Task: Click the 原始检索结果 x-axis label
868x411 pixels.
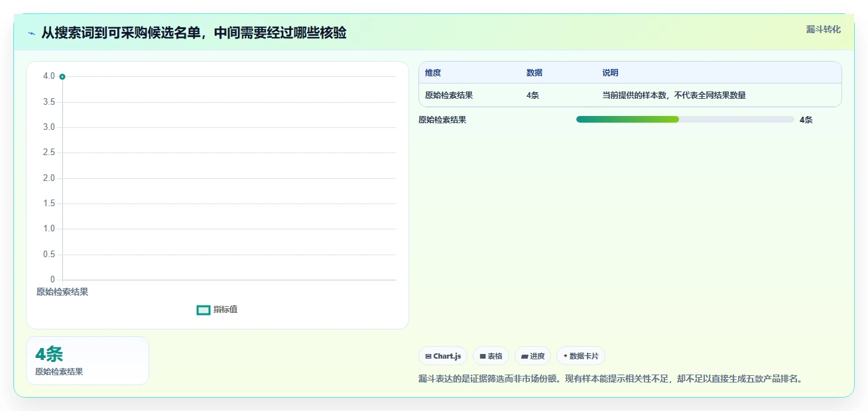Action: click(62, 292)
